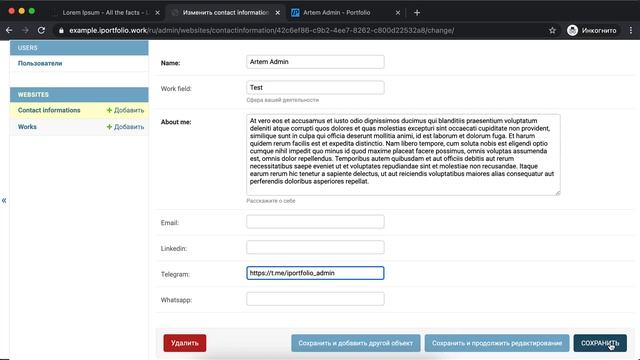
Task: Collapse the admin sidebar with chevrons
Action: pyautogui.click(x=4, y=200)
